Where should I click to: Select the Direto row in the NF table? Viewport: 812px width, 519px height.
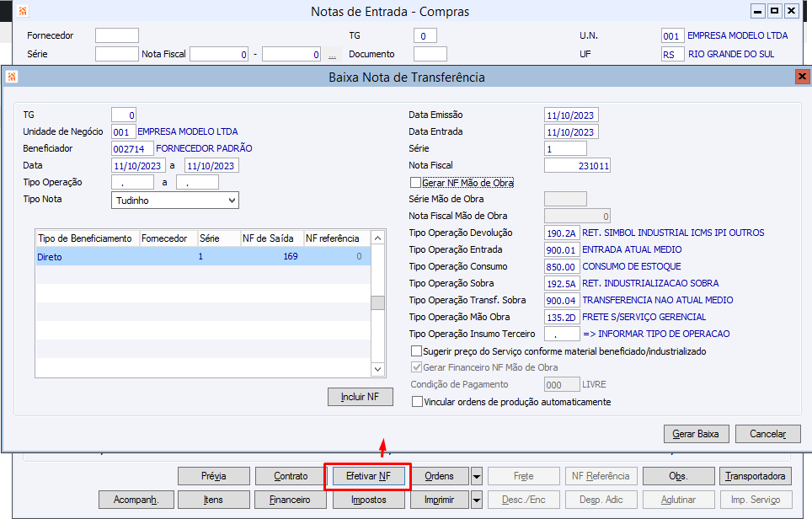click(x=204, y=256)
